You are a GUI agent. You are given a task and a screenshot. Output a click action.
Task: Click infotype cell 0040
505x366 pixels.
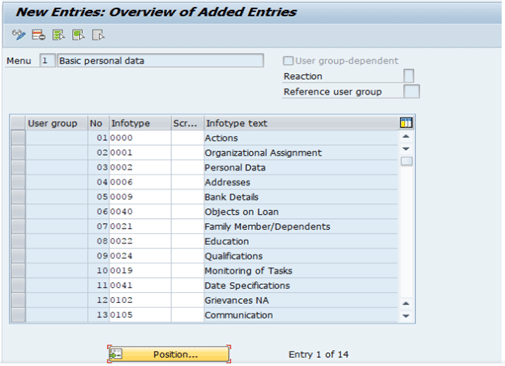(140, 211)
